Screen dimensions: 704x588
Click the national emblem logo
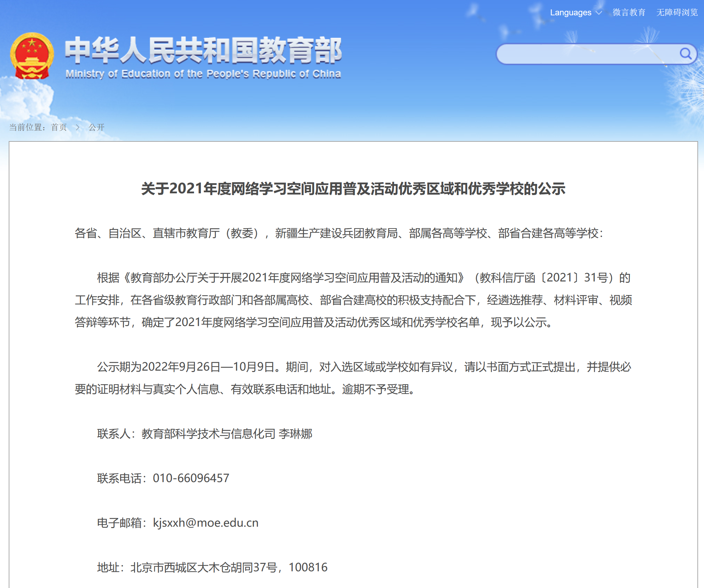click(x=32, y=56)
